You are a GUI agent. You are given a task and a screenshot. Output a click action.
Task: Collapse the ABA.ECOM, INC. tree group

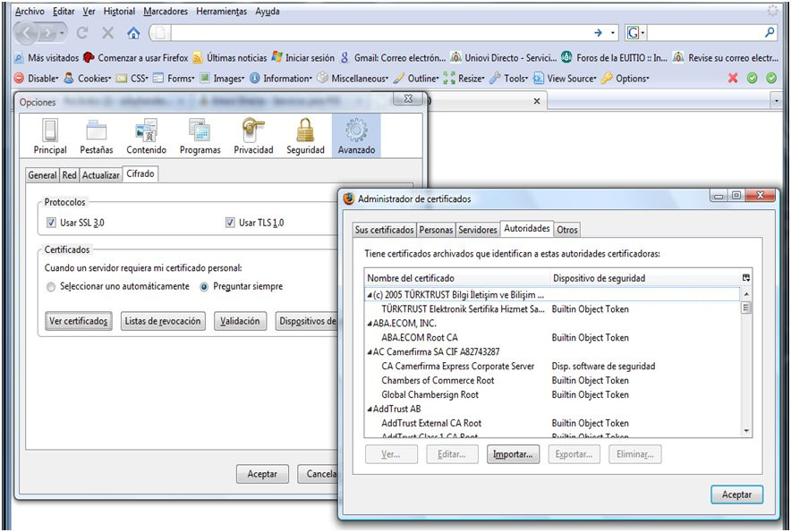coord(370,324)
